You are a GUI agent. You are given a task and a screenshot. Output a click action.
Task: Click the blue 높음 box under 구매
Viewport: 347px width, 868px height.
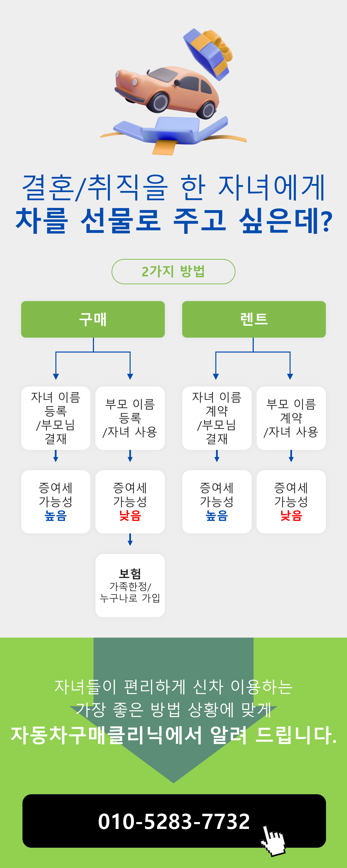(x=56, y=502)
